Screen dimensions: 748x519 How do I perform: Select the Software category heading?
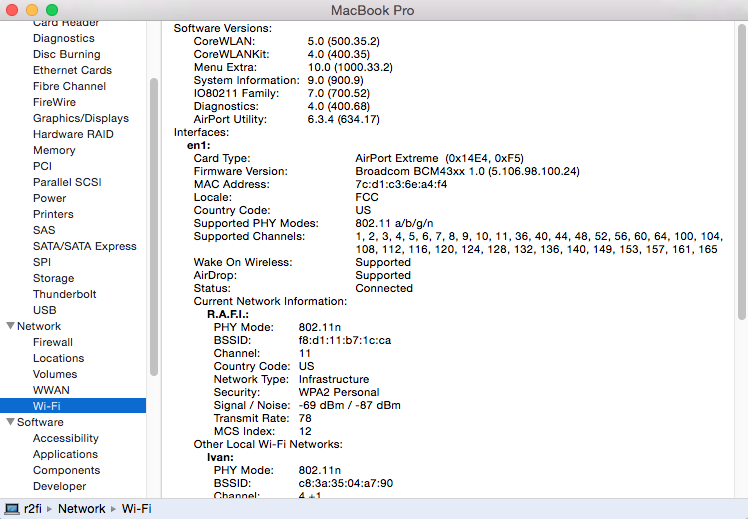(40, 422)
